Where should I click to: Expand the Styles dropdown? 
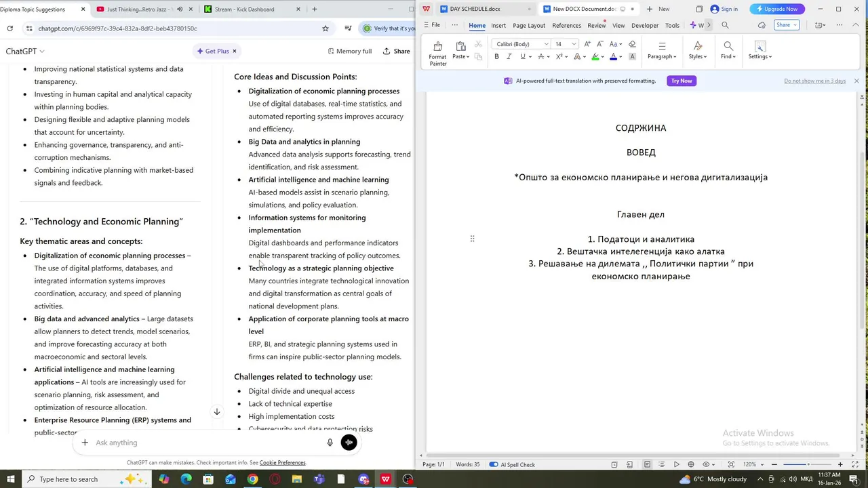point(698,57)
